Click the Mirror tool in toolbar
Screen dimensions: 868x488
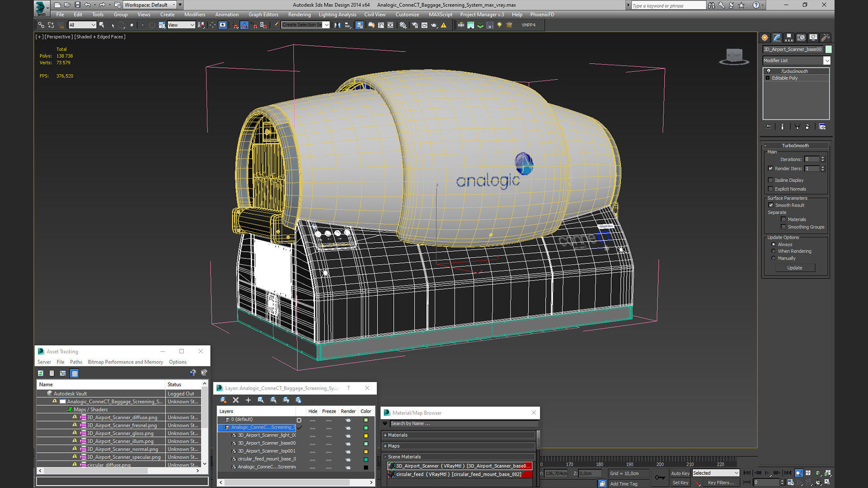pos(337,25)
